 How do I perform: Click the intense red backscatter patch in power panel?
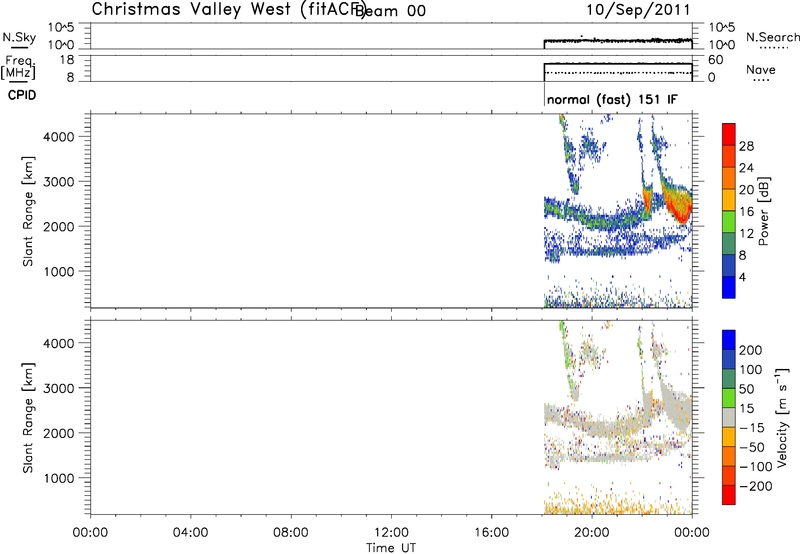pyautogui.click(x=680, y=208)
